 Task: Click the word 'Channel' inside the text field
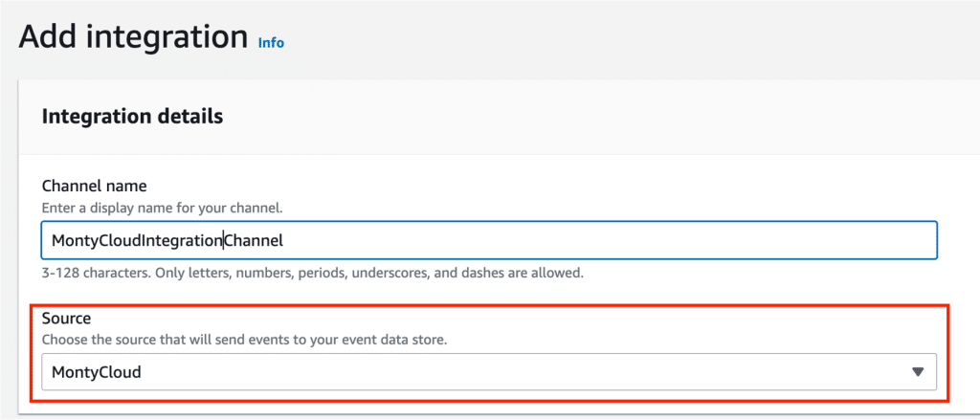(255, 241)
